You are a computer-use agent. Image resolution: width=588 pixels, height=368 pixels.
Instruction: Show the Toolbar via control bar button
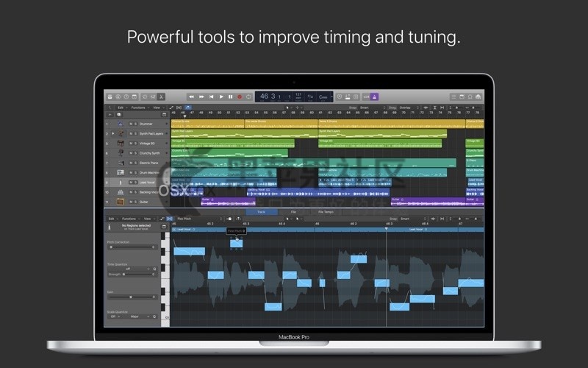tap(135, 97)
